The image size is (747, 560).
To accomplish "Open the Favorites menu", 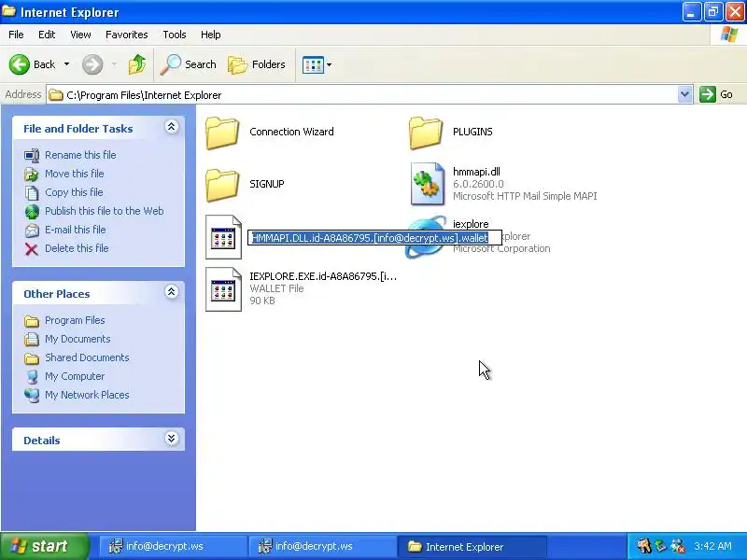I will pyautogui.click(x=127, y=35).
